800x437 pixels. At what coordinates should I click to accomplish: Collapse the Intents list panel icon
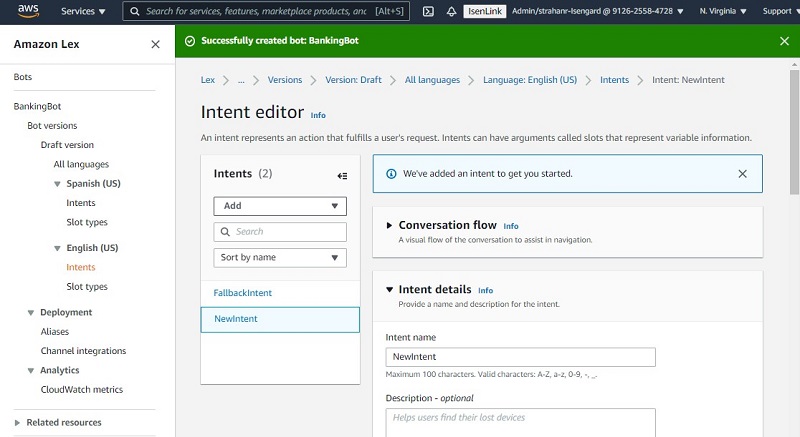pyautogui.click(x=342, y=175)
